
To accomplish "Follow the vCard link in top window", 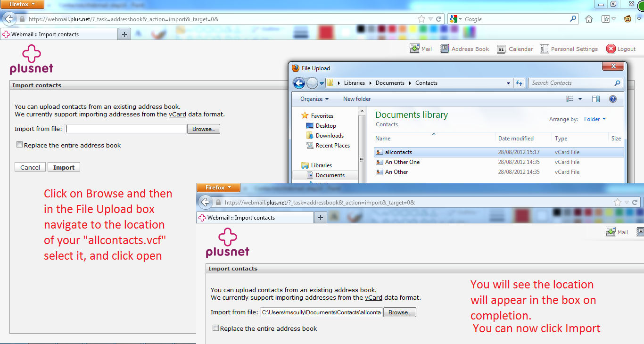I will pos(178,114).
